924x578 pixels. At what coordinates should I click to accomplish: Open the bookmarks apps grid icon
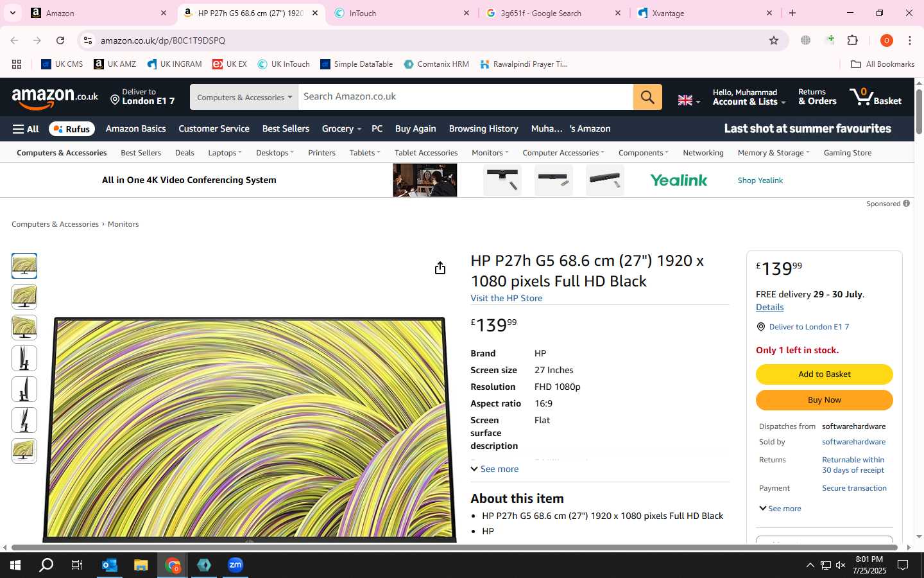(x=17, y=64)
